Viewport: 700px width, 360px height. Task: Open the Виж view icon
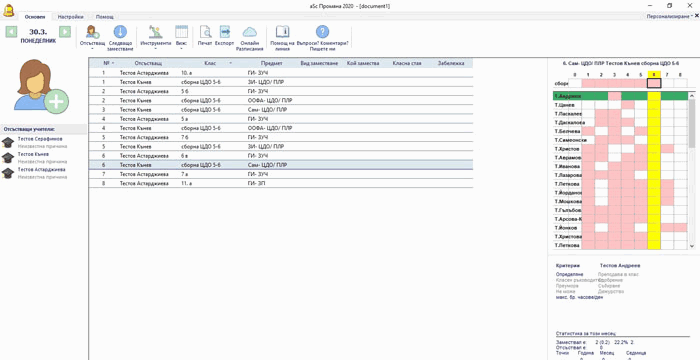(x=181, y=32)
